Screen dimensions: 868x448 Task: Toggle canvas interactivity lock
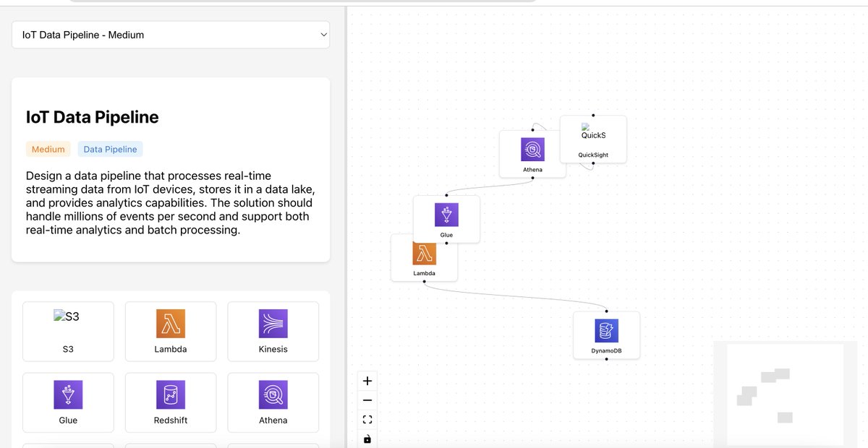point(367,439)
